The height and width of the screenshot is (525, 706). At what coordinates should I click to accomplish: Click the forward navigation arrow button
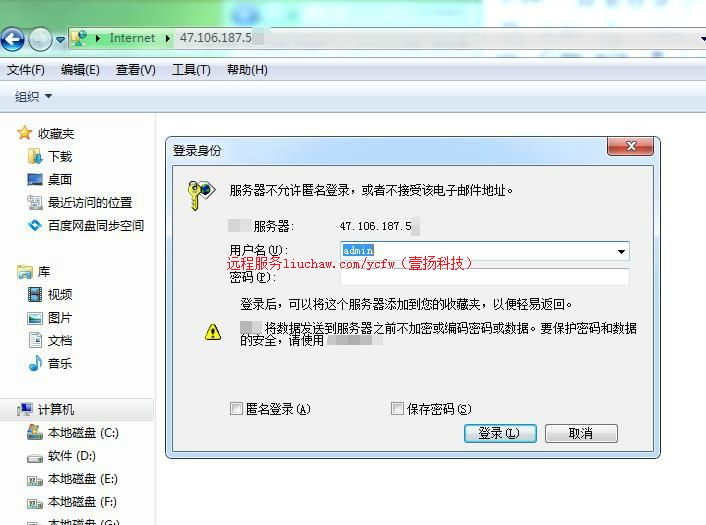click(40, 39)
